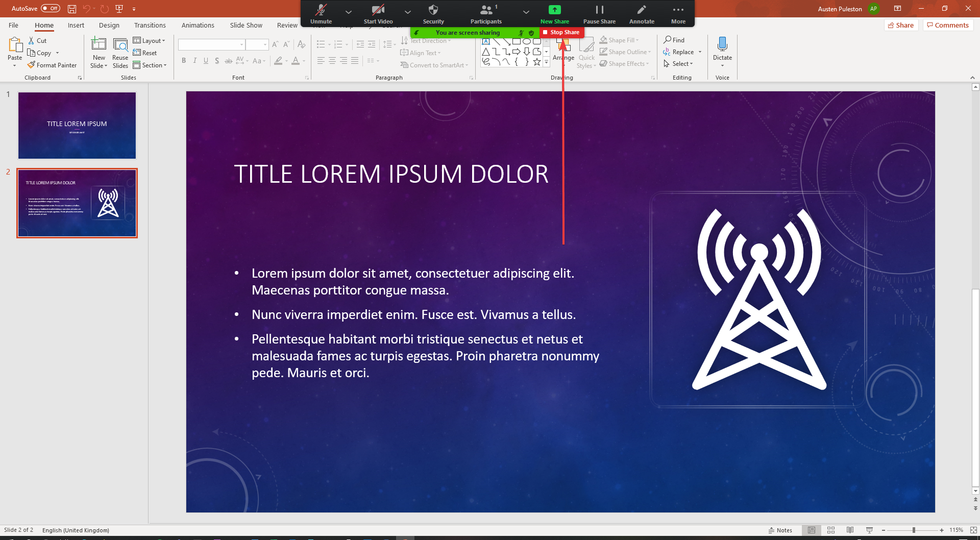Switch to Reading View icon
Image resolution: width=980 pixels, height=540 pixels.
coord(850,530)
